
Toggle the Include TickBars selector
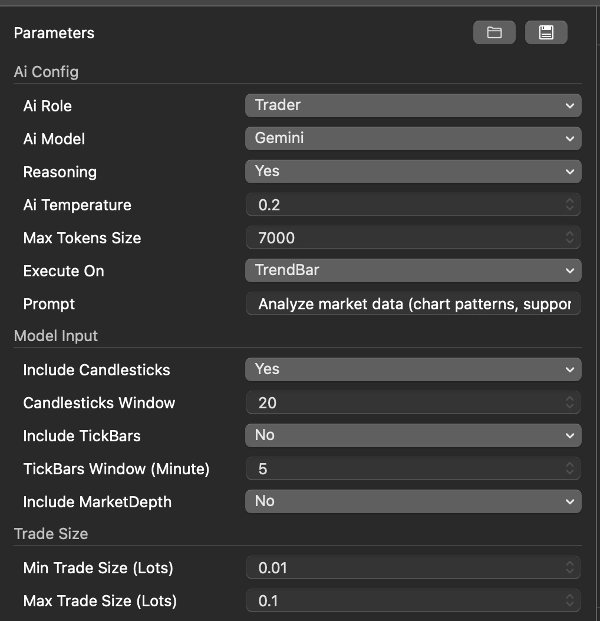coord(413,435)
